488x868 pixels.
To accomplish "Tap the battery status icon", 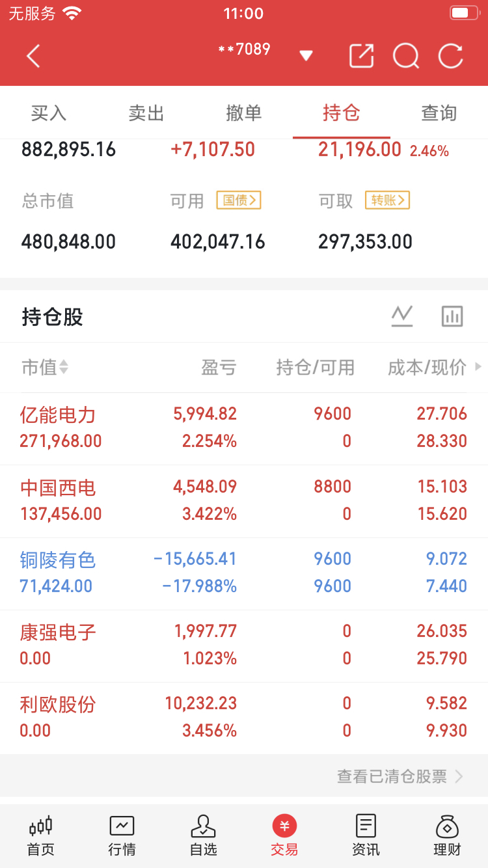I will pyautogui.click(x=463, y=13).
